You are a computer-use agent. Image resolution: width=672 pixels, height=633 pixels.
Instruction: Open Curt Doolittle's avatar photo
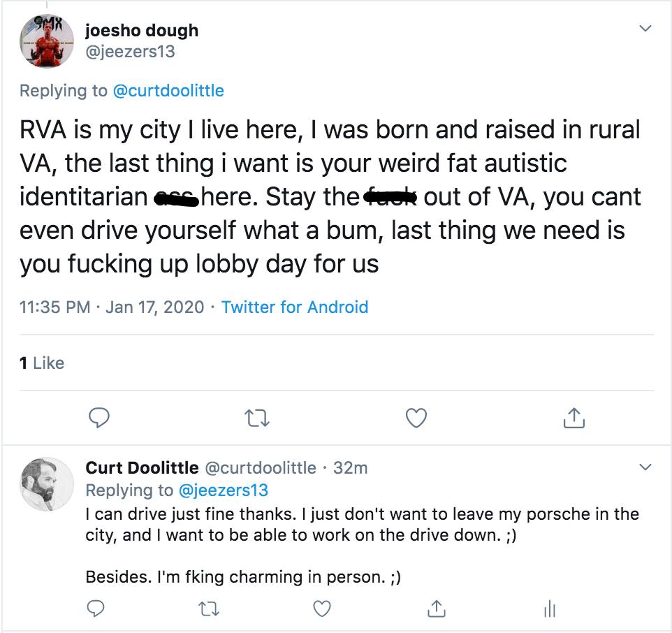(46, 483)
